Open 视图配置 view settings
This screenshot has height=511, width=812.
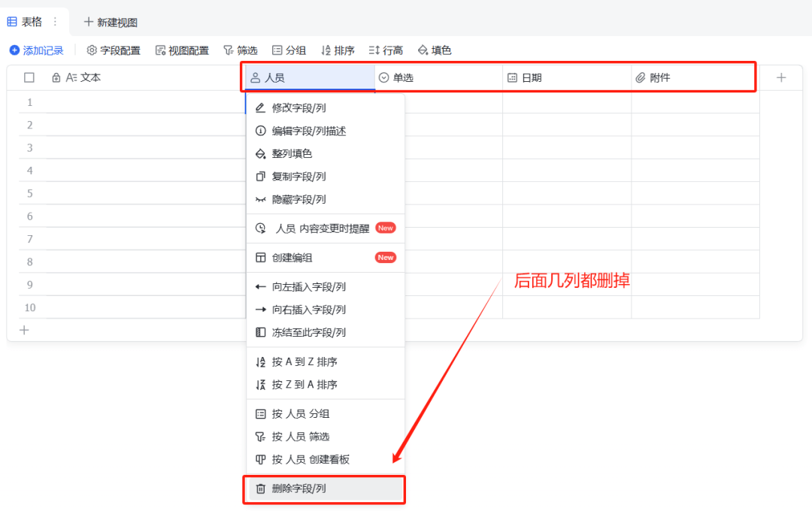click(x=182, y=50)
